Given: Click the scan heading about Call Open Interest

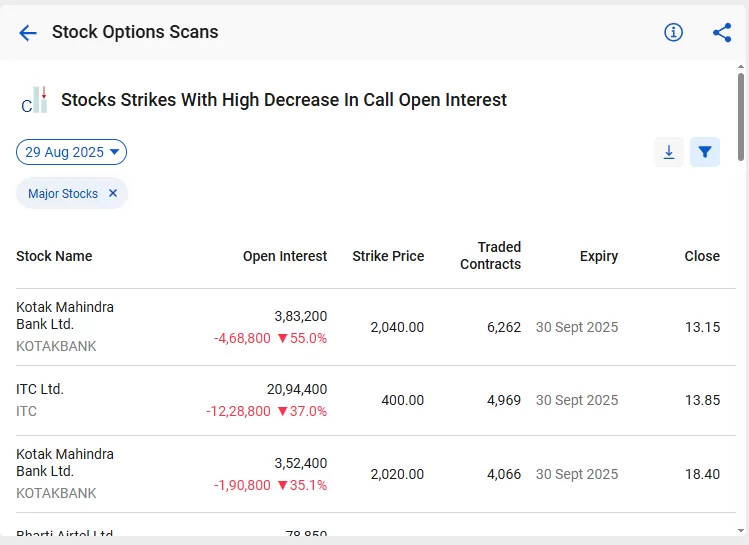Looking at the screenshot, I should tap(284, 100).
